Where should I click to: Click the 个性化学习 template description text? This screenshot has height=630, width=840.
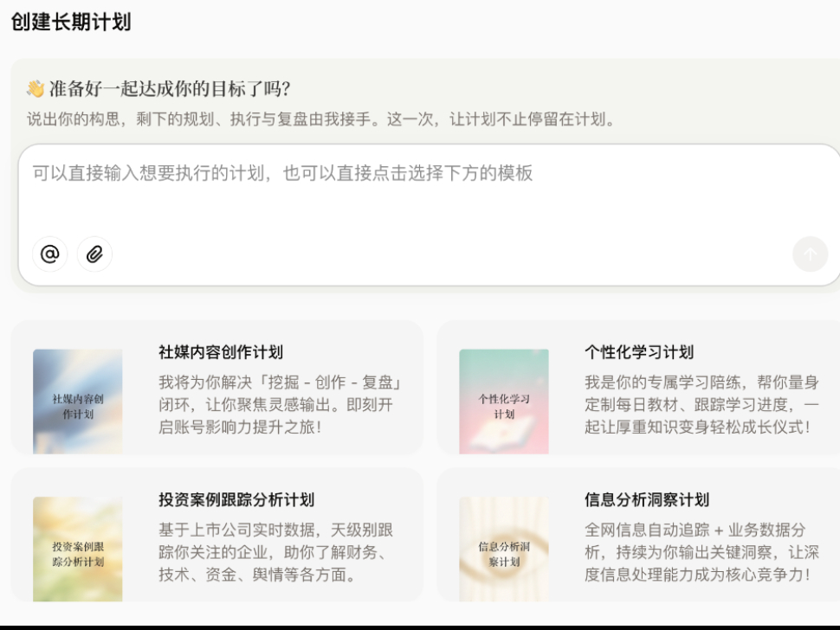tap(701, 405)
